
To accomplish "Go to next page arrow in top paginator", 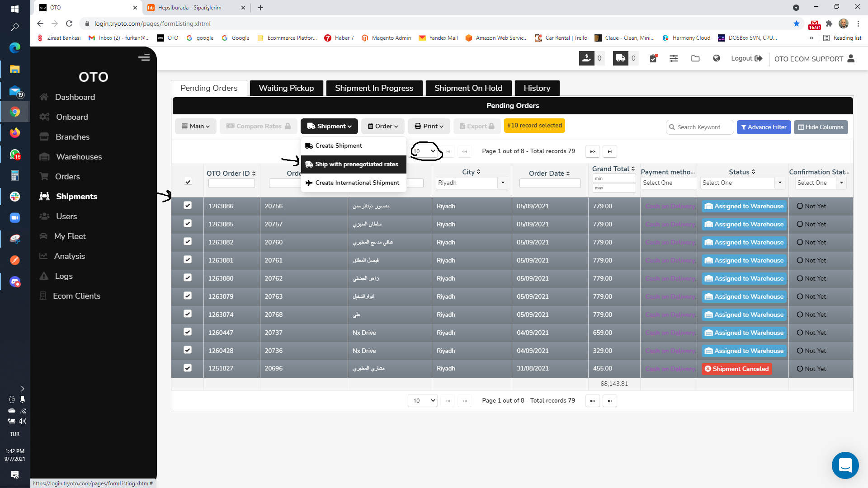I will click(592, 151).
